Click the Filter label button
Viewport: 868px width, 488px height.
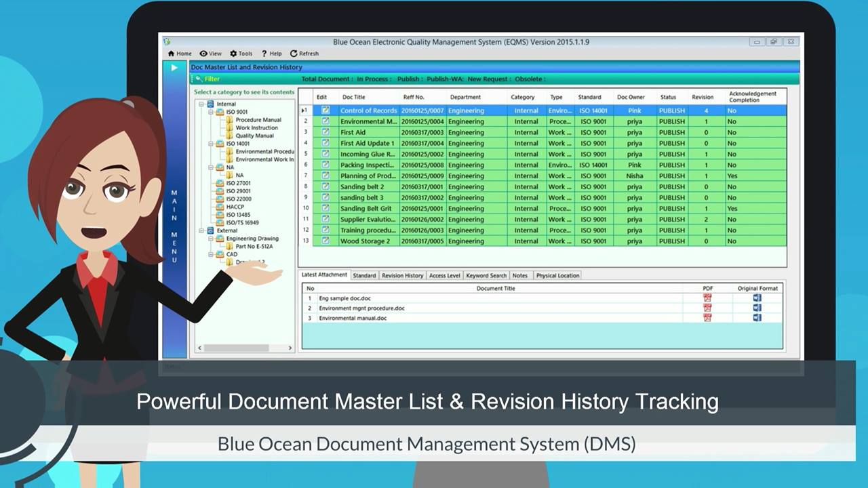pyautogui.click(x=212, y=79)
